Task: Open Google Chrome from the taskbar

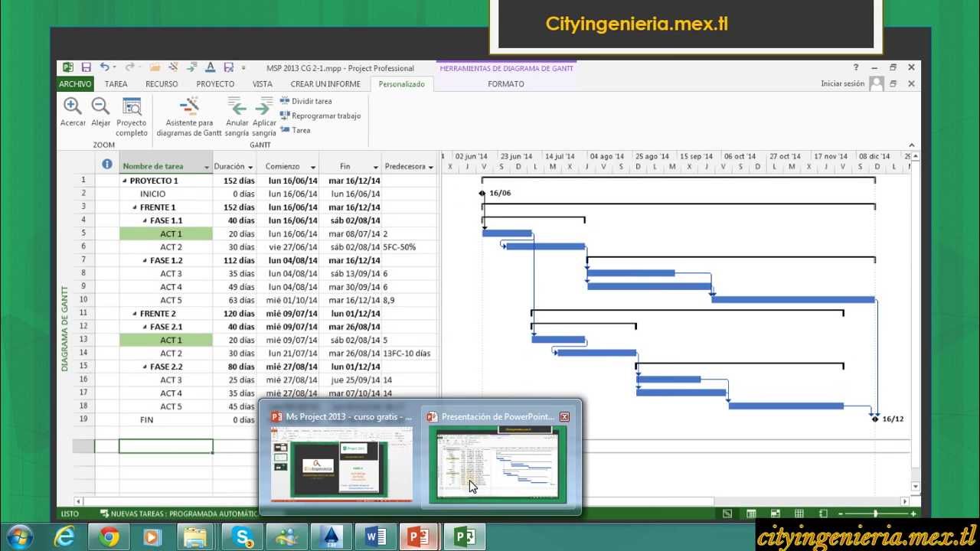Action: [109, 537]
